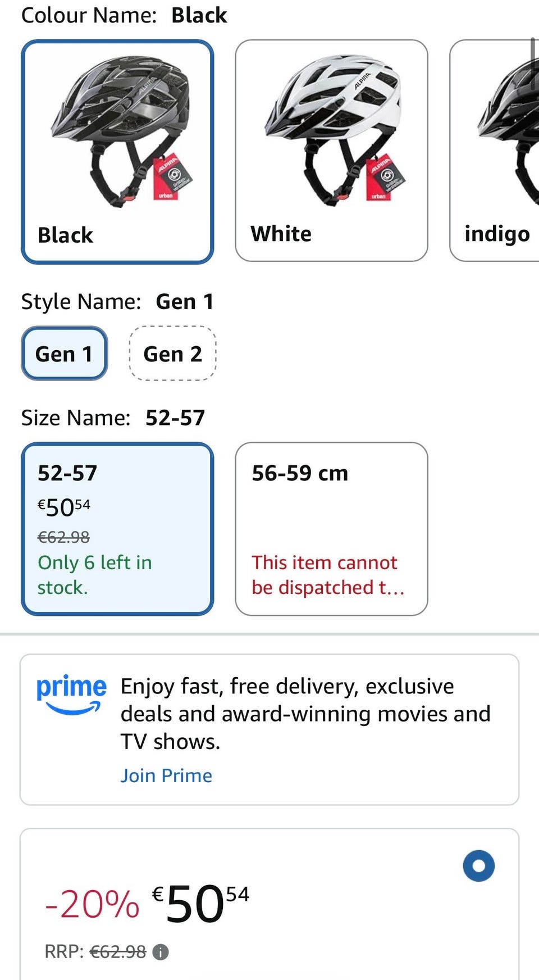Select the €50.54 offer radio button
Image resolution: width=539 pixels, height=980 pixels.
478,865
